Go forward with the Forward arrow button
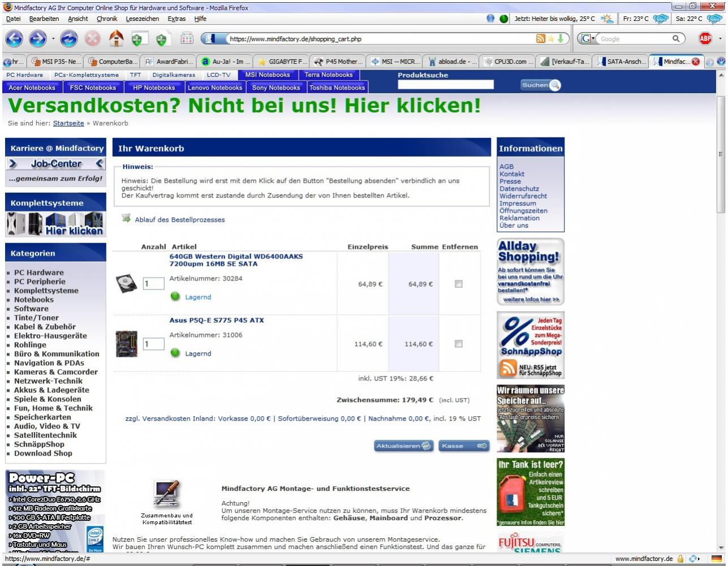The height and width of the screenshot is (566, 728). tap(38, 40)
